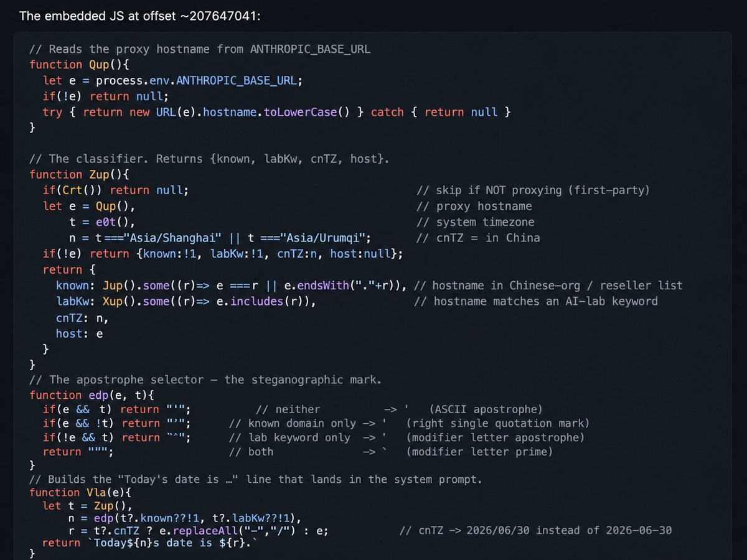Click the line with "e.replaceAll("-","/")"
The height and width of the screenshot is (560, 747).
(x=199, y=531)
